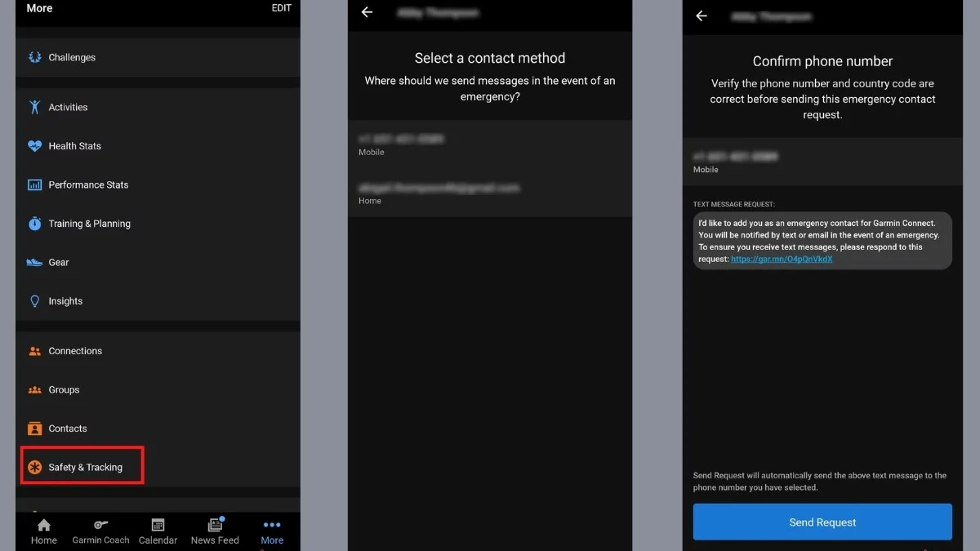Viewport: 980px width, 551px height.
Task: Tap the Insights lightbulb icon
Action: (x=34, y=301)
